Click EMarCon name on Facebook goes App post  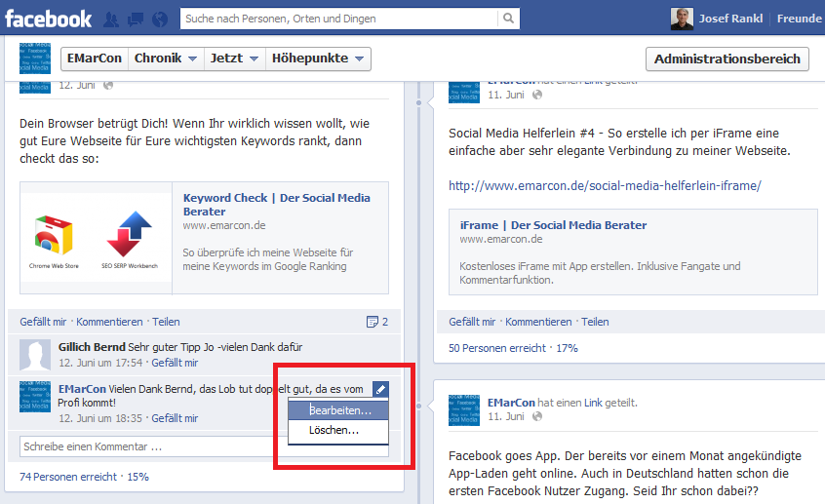(x=511, y=403)
